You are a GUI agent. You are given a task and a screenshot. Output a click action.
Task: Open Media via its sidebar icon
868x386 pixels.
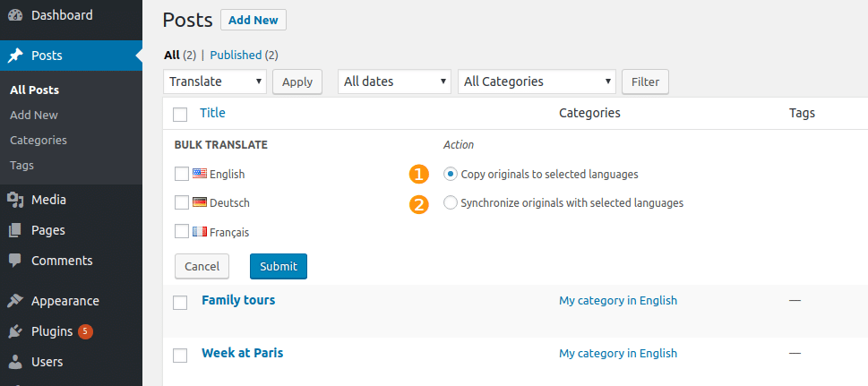click(x=15, y=200)
